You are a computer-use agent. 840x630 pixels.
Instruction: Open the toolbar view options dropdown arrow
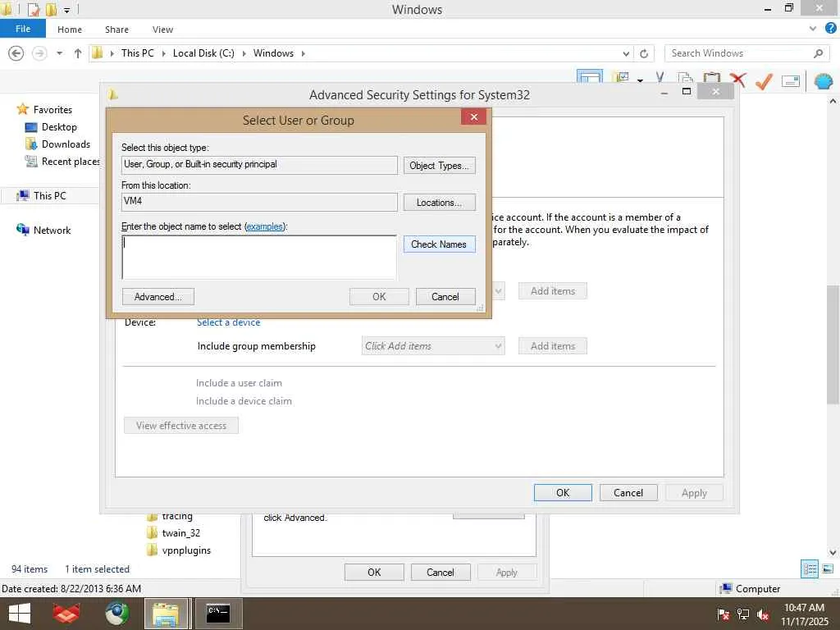(x=640, y=81)
